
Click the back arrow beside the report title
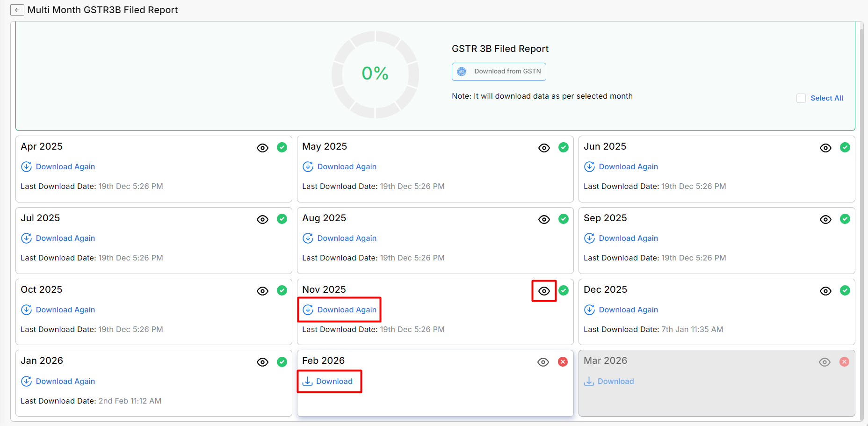tap(17, 10)
